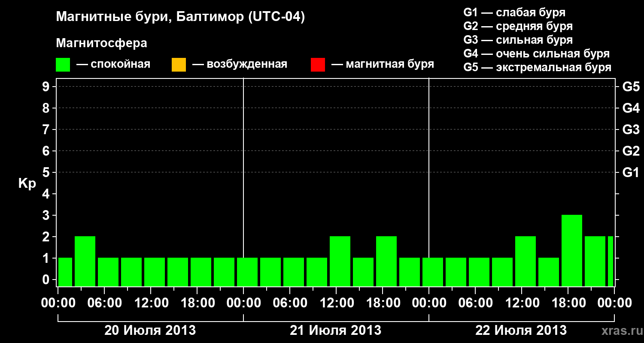Click the Kp 2 bar on 20 July

pyautogui.click(x=85, y=261)
